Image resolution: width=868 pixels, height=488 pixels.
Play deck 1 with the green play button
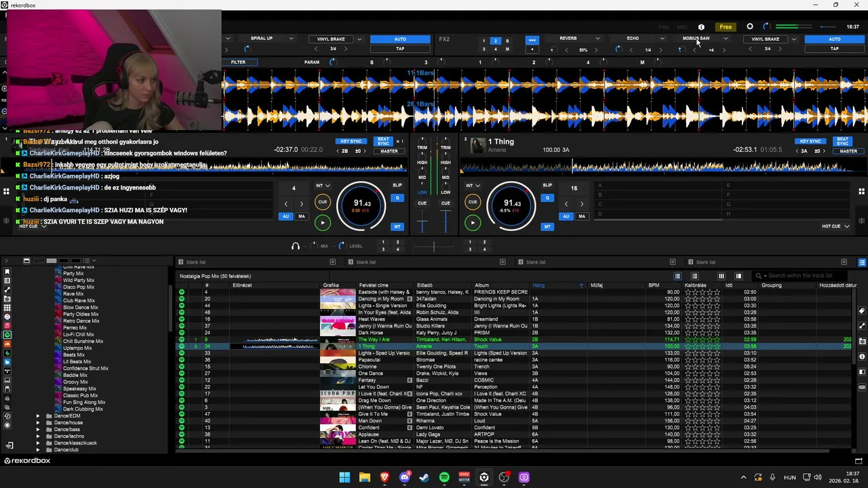[x=322, y=222]
